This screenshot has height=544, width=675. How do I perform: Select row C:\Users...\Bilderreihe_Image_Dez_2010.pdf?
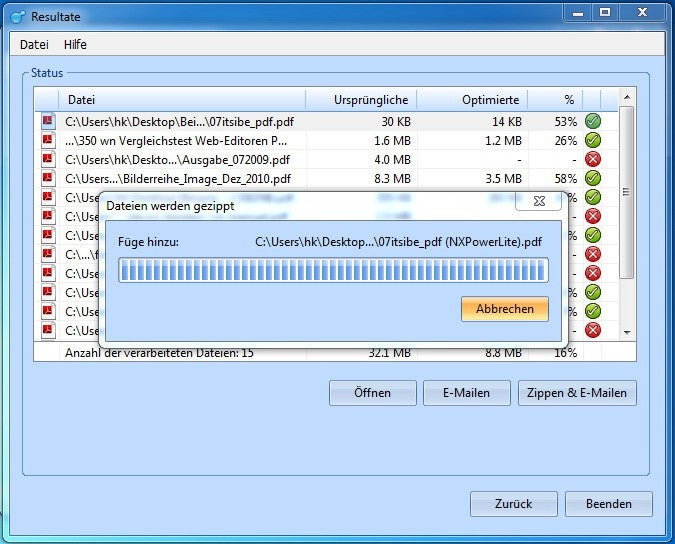coord(326,179)
